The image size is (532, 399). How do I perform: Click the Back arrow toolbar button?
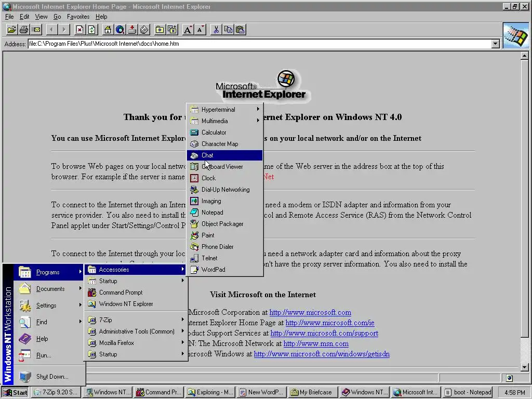[51, 30]
